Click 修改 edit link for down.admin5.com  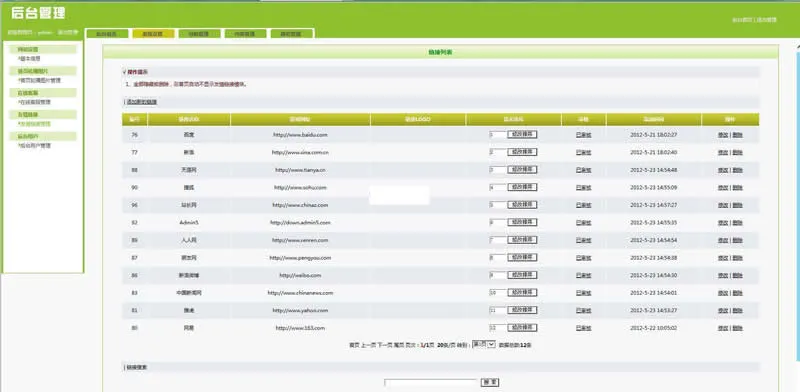pyautogui.click(x=722, y=223)
